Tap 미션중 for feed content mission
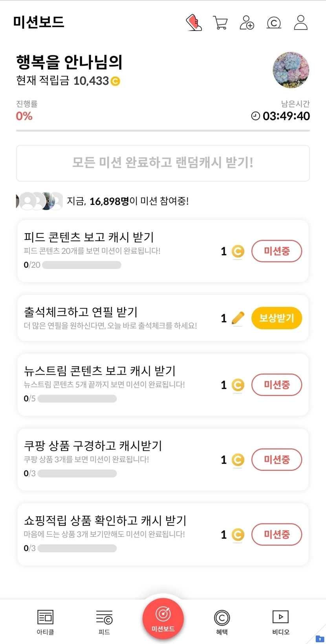 (x=277, y=251)
